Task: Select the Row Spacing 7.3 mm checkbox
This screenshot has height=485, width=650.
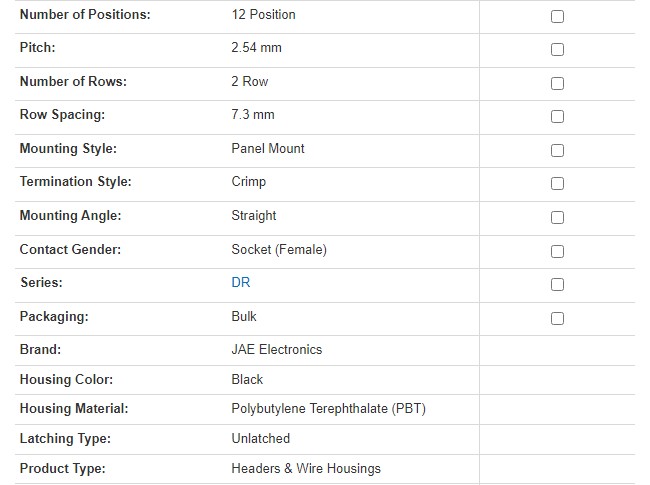Action: 557,117
